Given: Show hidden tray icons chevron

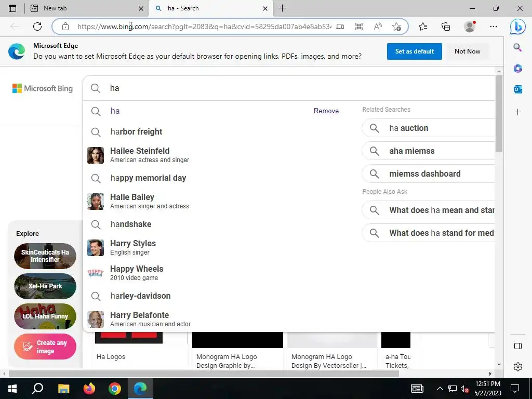Looking at the screenshot, I should [440, 389].
